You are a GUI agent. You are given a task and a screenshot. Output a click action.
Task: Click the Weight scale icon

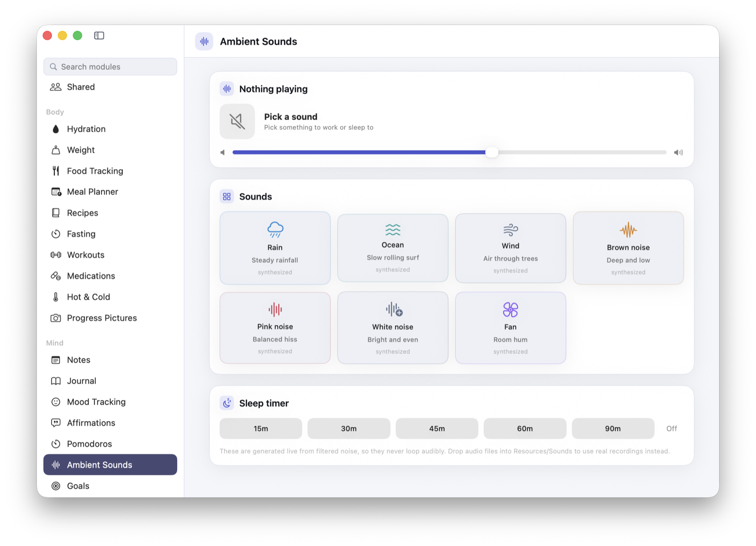click(x=56, y=150)
